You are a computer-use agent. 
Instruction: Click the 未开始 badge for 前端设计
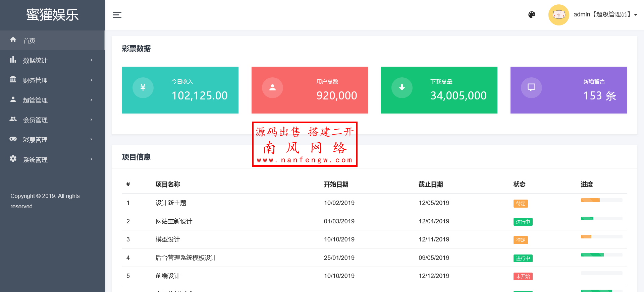point(523,277)
